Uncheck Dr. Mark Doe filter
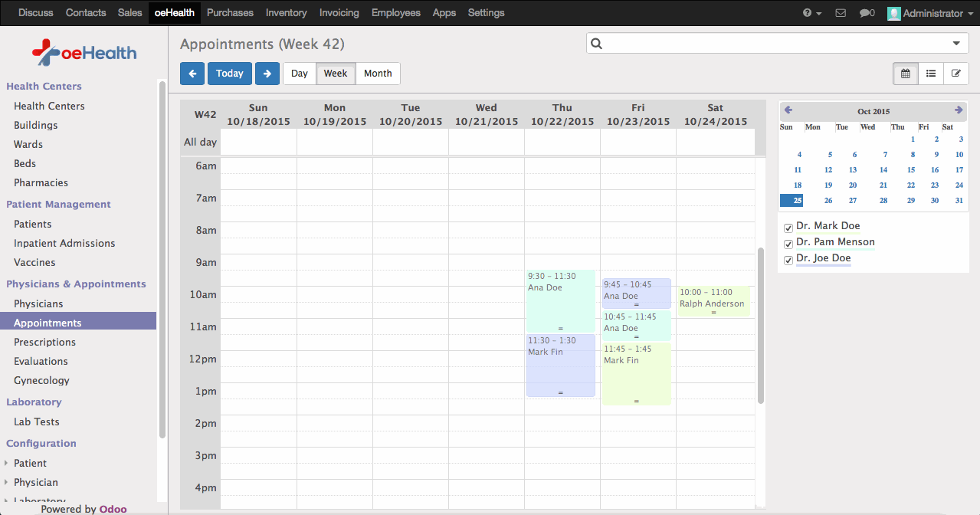Screen dimensions: 980x515 tap(788, 228)
